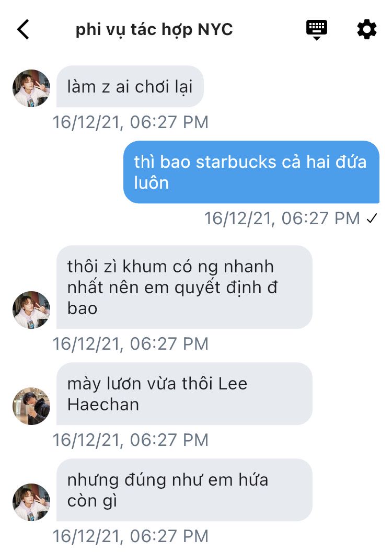Open chat settings gear icon
The width and height of the screenshot is (392, 552).
pyautogui.click(x=367, y=30)
